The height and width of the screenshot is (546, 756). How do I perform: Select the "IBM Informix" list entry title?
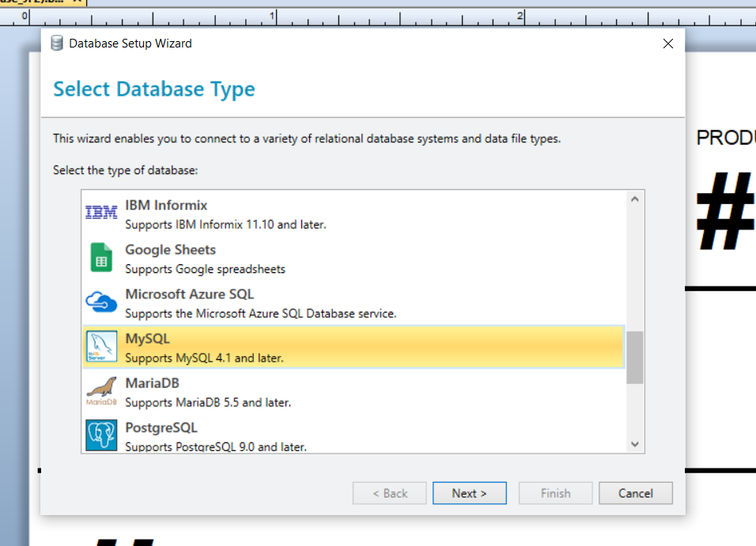166,205
